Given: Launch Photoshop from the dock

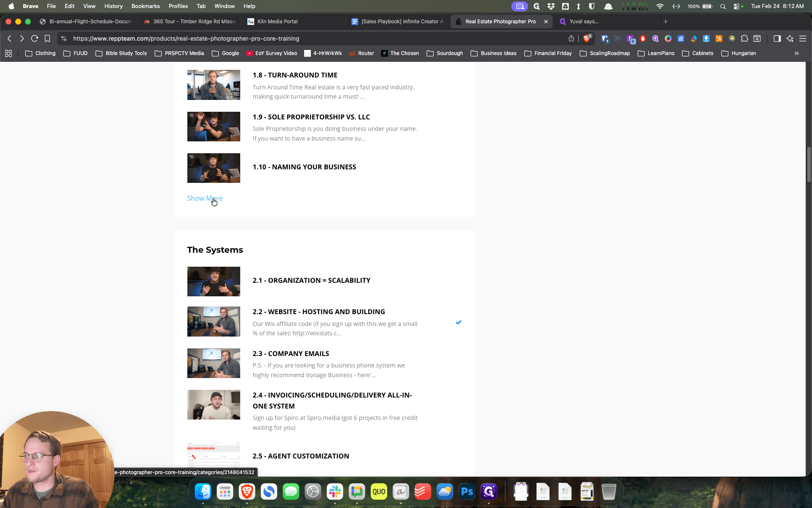Looking at the screenshot, I should (x=467, y=491).
